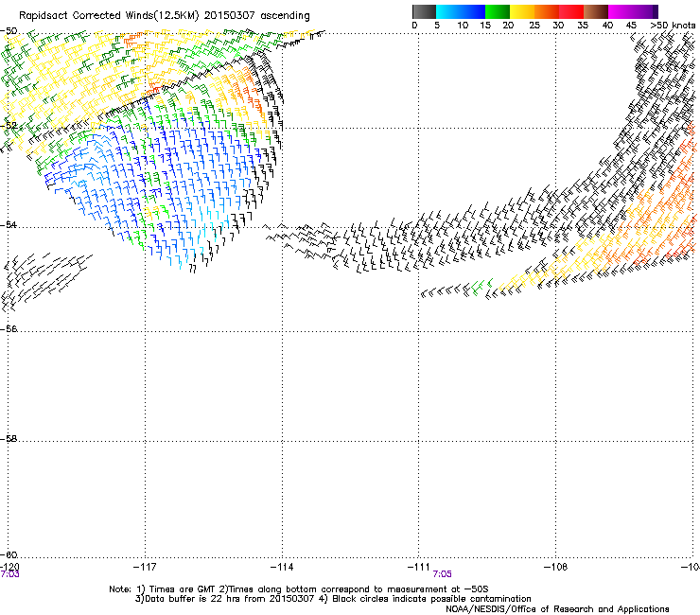Click the gray 0-5 knots legend swatch
This screenshot has width=700, height=615.
coord(424,11)
